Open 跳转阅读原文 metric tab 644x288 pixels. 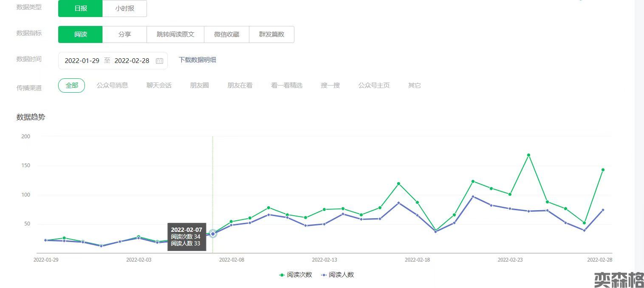coord(175,34)
